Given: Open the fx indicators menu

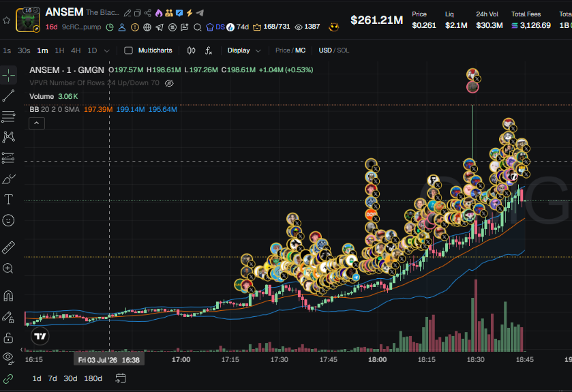Looking at the screenshot, I should point(209,50).
